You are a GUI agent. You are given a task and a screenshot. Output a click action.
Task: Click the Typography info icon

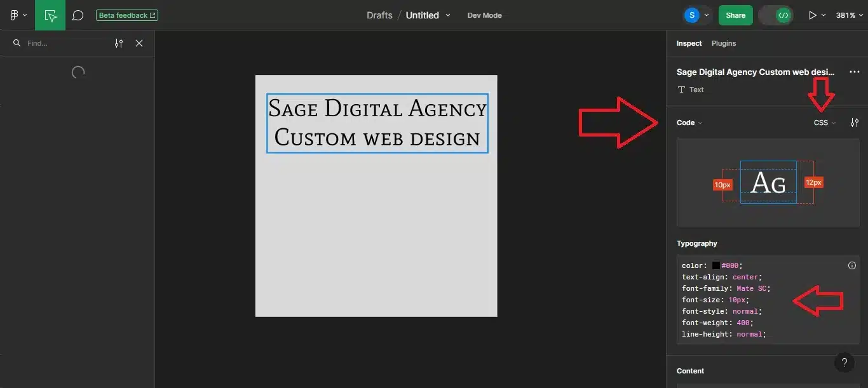tap(852, 265)
